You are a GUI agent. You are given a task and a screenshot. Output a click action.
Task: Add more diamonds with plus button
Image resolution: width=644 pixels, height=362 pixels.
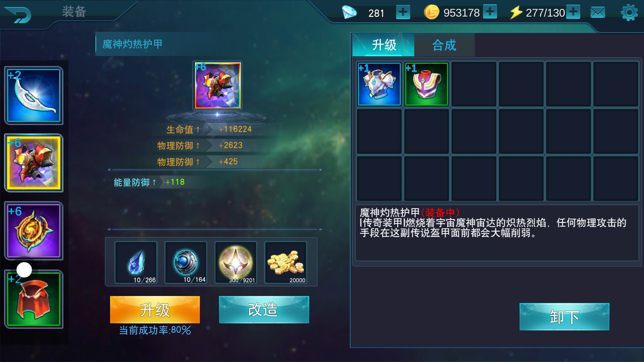click(x=403, y=12)
